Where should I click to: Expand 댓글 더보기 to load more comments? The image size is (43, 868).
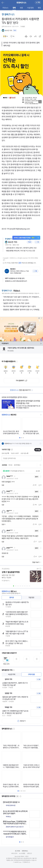[35, 562]
